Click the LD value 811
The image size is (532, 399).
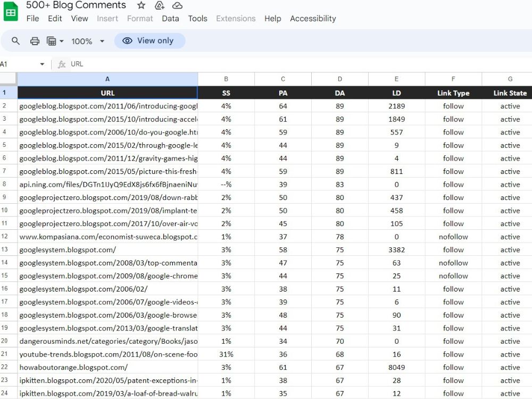click(x=396, y=171)
